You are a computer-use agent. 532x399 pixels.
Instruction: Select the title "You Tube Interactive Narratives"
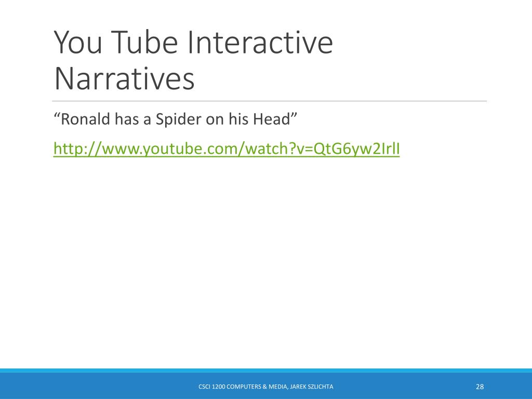tap(193, 60)
